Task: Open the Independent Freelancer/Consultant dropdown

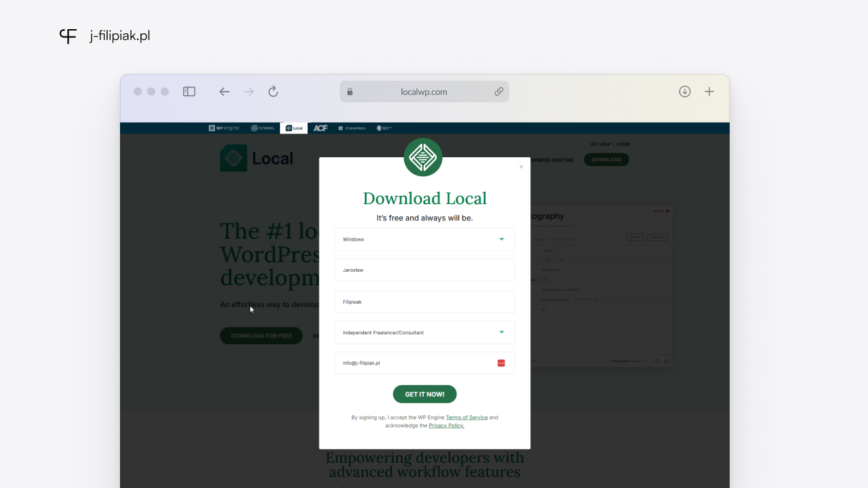Action: coord(425,332)
